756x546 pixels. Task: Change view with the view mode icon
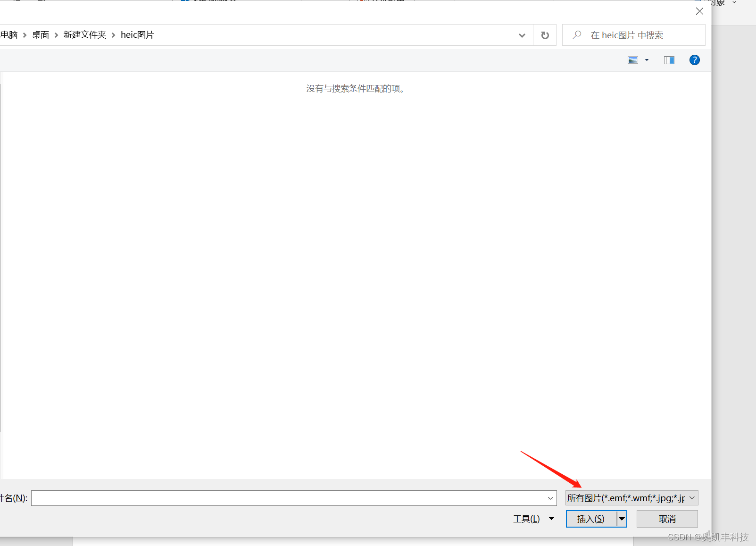633,60
